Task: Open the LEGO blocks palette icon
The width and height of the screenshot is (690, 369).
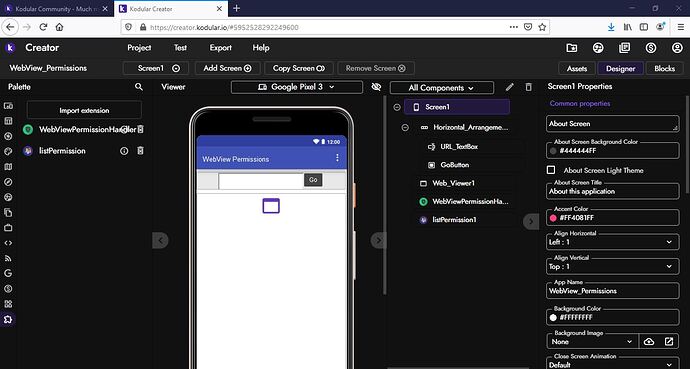Action: [8, 304]
